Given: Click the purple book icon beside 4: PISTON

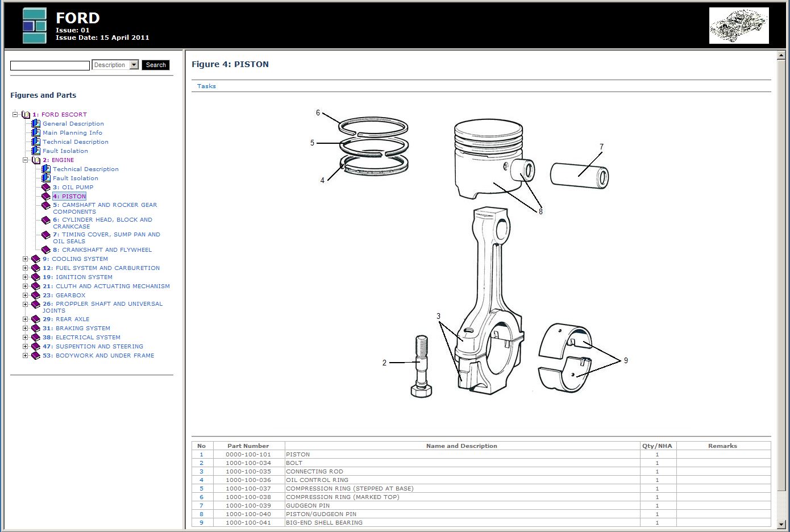Looking at the screenshot, I should (x=46, y=196).
